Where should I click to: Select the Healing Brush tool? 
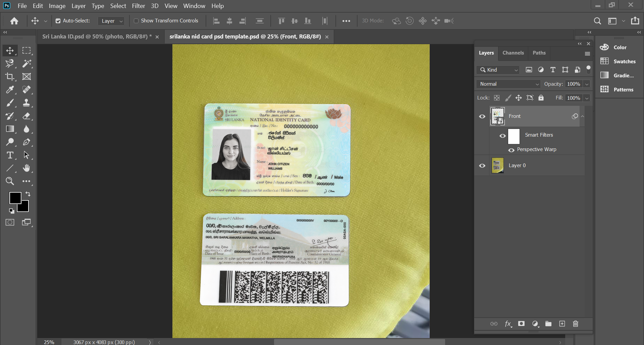click(27, 90)
